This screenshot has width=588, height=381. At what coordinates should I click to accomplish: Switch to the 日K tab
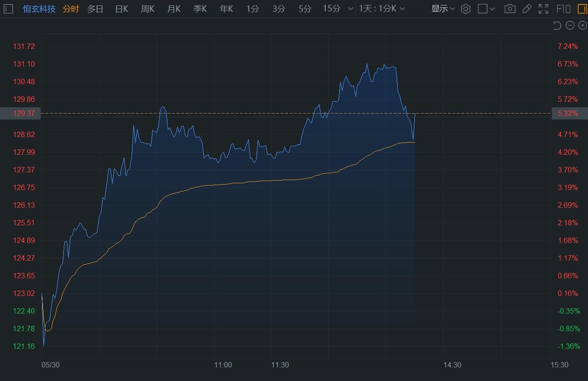coord(121,9)
